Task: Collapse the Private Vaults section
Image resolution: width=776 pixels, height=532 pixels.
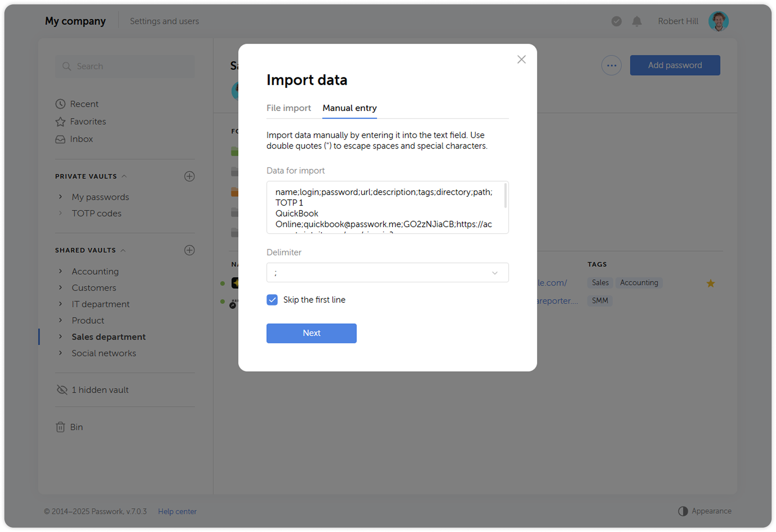Action: 125,176
